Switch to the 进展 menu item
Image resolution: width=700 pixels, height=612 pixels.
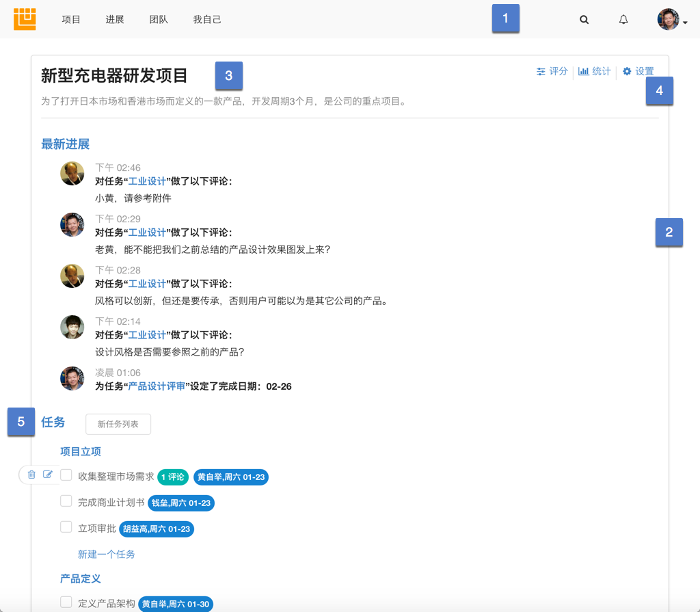pyautogui.click(x=114, y=19)
